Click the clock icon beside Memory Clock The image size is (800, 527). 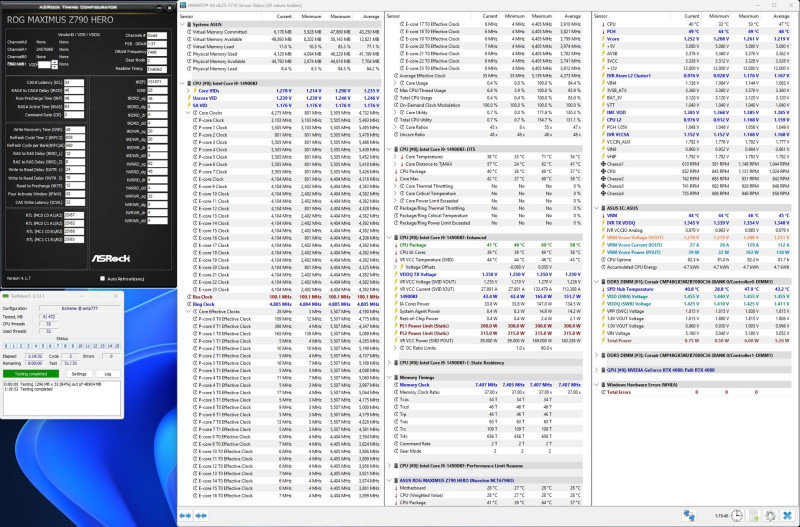[x=396, y=385]
